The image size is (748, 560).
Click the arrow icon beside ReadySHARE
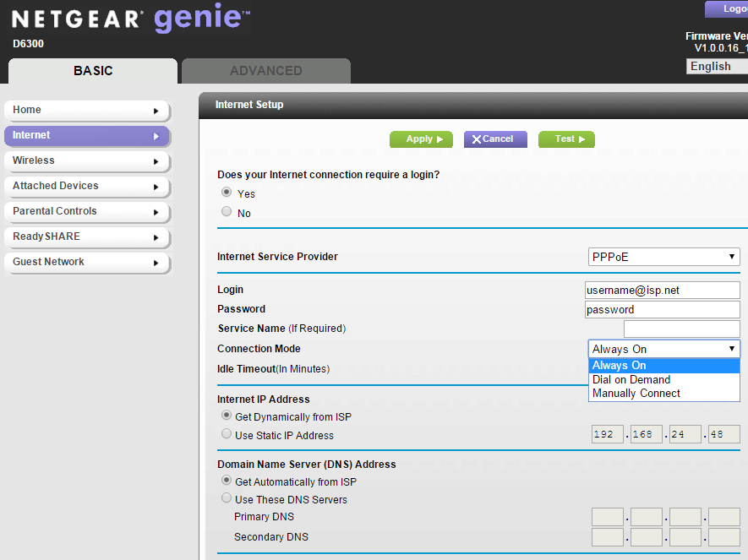(x=156, y=237)
